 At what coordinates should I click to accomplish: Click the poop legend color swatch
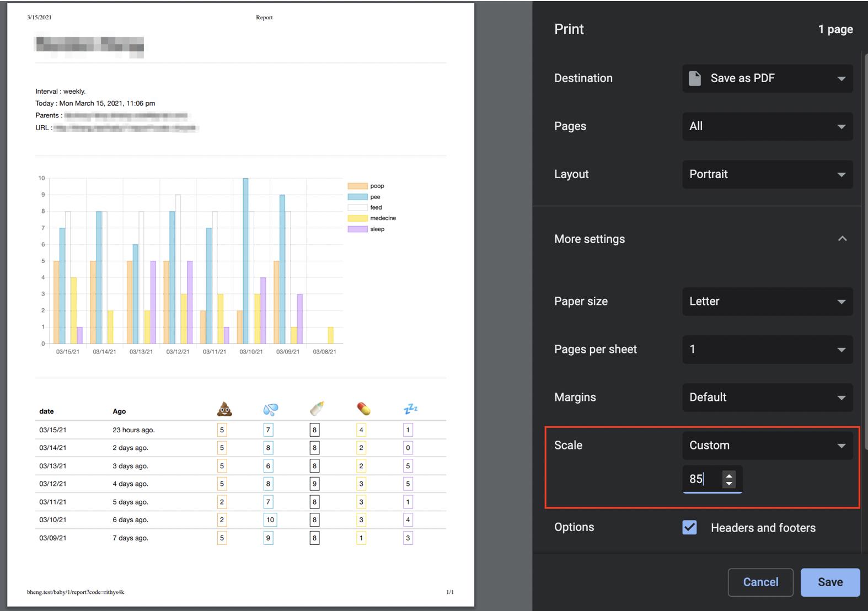point(357,186)
